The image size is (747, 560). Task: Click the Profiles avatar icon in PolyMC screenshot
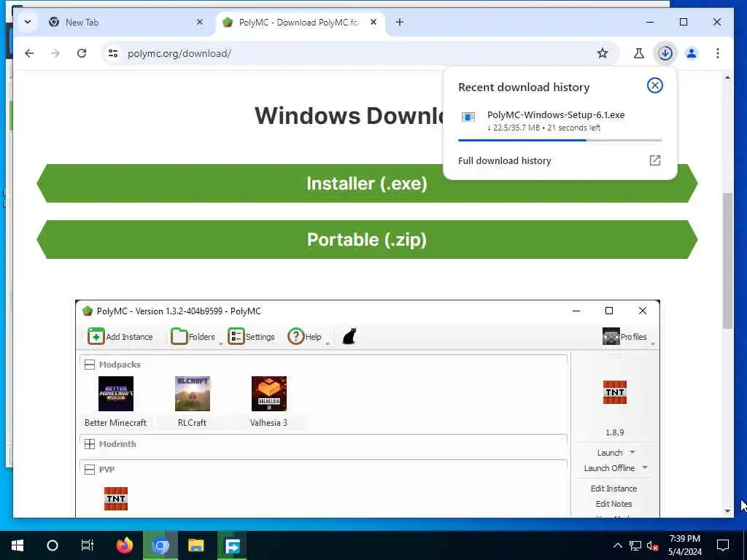pyautogui.click(x=611, y=336)
